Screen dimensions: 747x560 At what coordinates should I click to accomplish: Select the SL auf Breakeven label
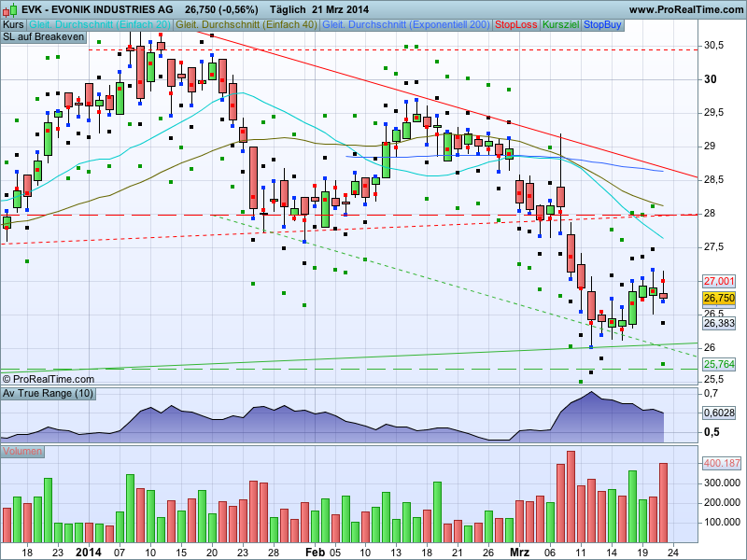coord(43,37)
